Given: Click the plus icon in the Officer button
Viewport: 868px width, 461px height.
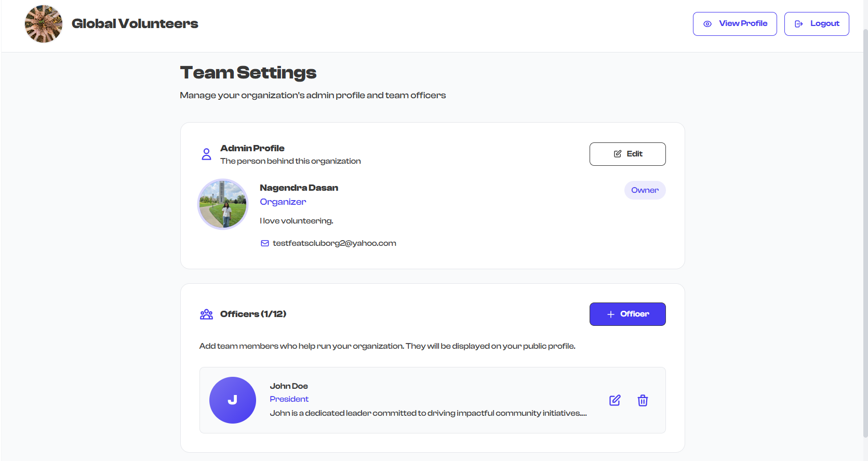Looking at the screenshot, I should coord(610,314).
